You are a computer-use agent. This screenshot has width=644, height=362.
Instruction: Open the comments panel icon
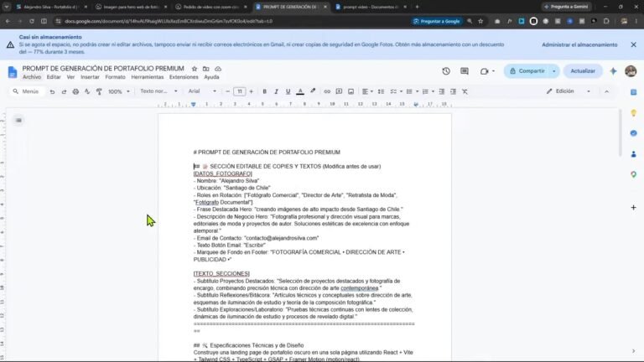[465, 71]
